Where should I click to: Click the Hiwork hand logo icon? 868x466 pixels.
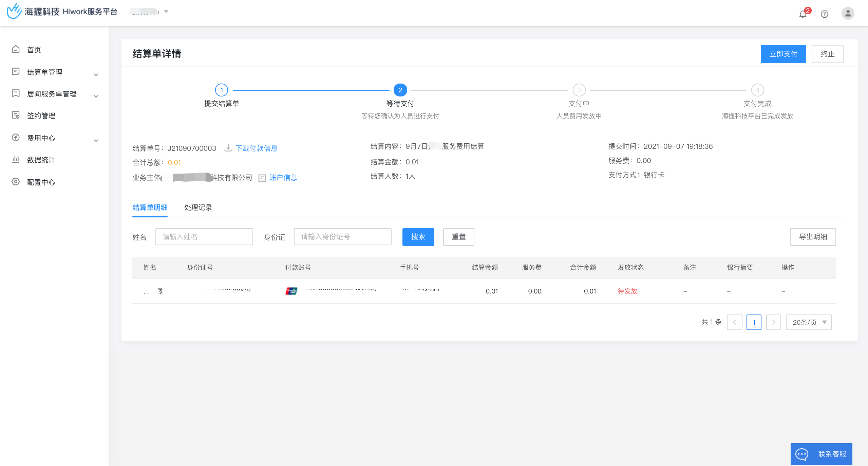pyautogui.click(x=14, y=11)
